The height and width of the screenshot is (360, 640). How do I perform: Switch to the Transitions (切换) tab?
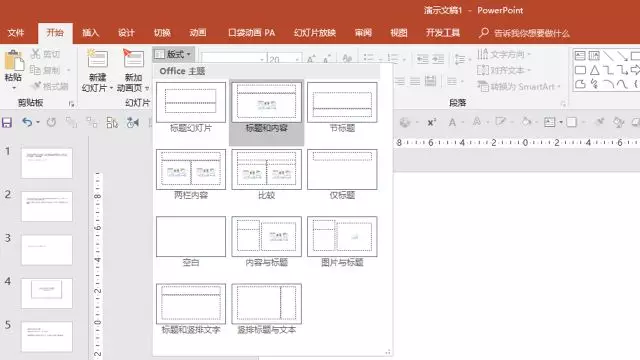tap(162, 33)
